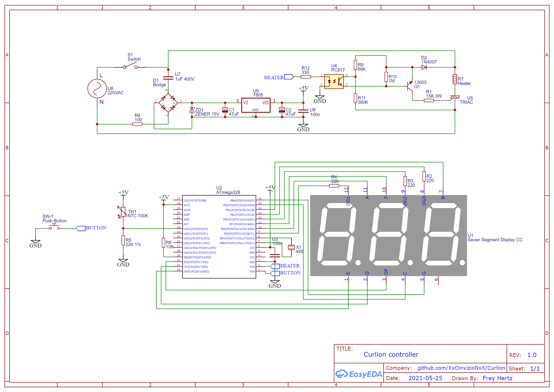Image resolution: width=554 pixels, height=392 pixels.
Task: Select the TH1 NTC thermistor symbol
Action: [123, 212]
